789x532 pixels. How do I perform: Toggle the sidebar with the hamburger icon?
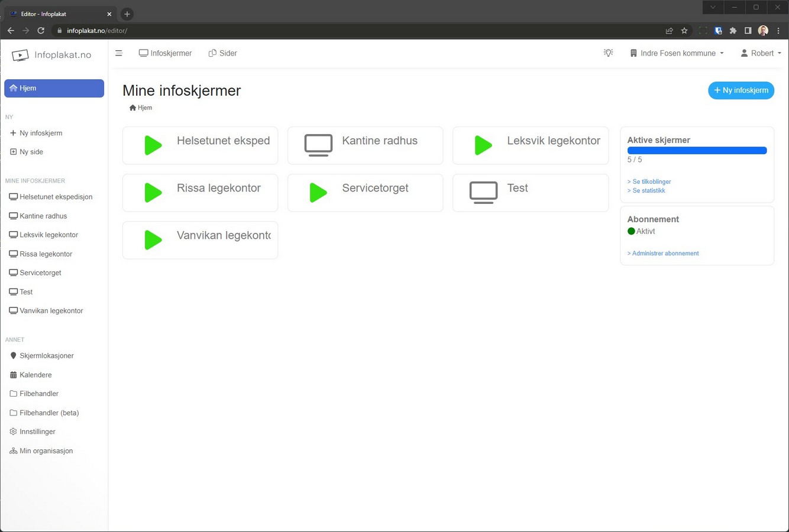[119, 53]
